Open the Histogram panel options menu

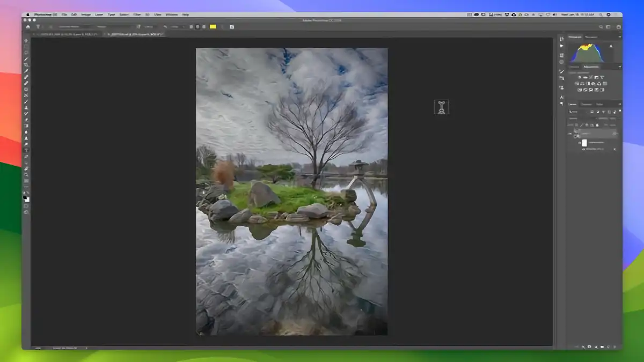tap(619, 37)
